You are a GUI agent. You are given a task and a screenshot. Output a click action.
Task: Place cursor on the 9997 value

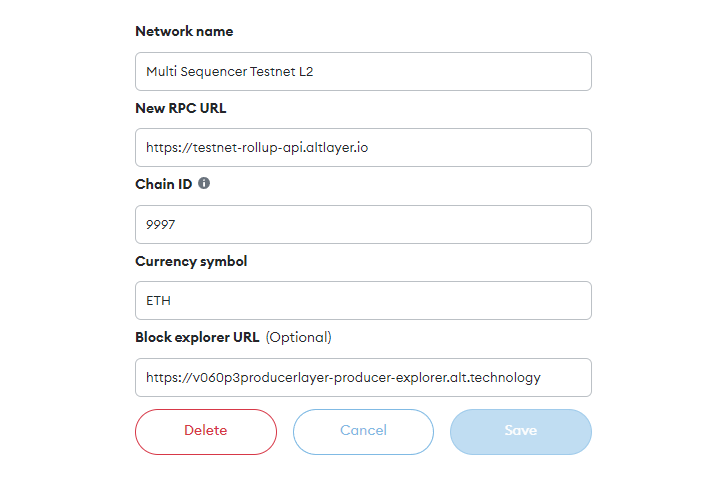pos(160,225)
